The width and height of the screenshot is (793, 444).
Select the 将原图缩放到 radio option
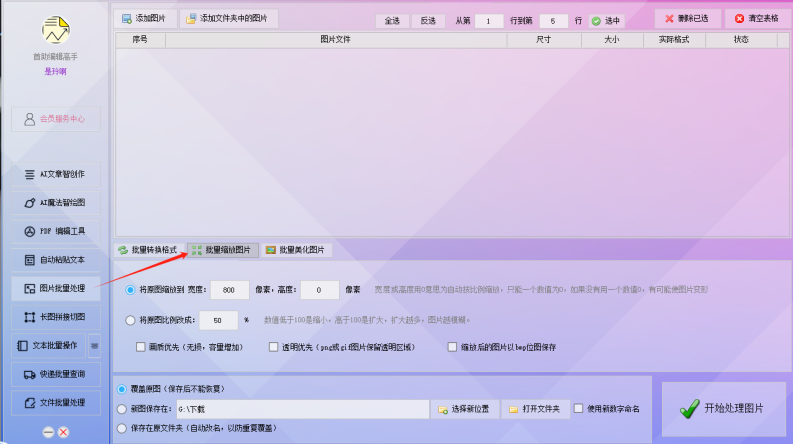[130, 290]
